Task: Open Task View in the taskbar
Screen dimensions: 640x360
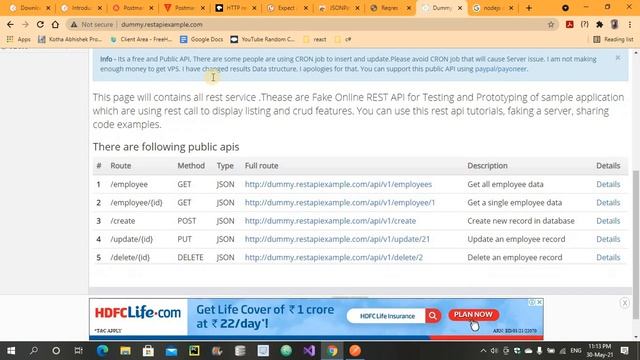Action: [78, 351]
